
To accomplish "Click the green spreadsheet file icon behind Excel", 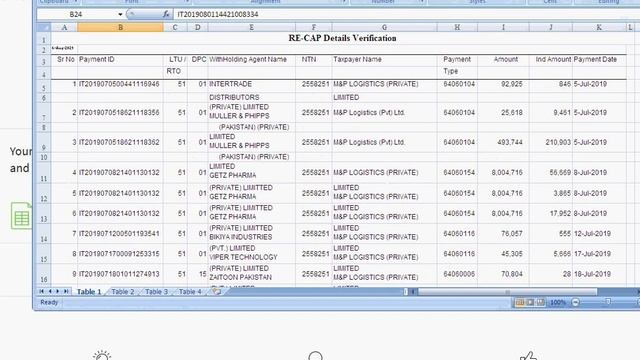I will point(21,216).
